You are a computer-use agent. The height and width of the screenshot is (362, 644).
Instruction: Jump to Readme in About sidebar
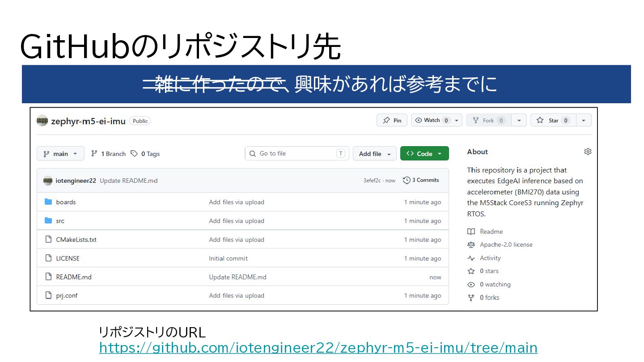pyautogui.click(x=491, y=232)
